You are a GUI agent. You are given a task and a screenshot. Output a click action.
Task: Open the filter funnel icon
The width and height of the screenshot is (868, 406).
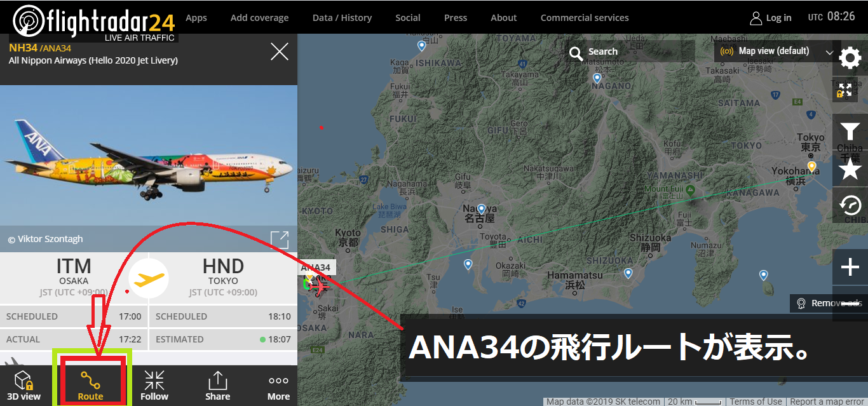pyautogui.click(x=850, y=132)
